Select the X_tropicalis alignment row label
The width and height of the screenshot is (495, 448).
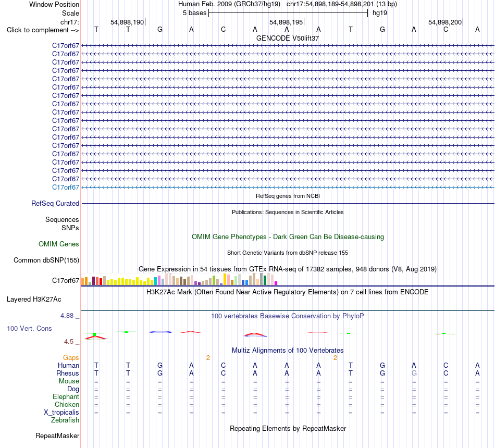pyautogui.click(x=61, y=413)
